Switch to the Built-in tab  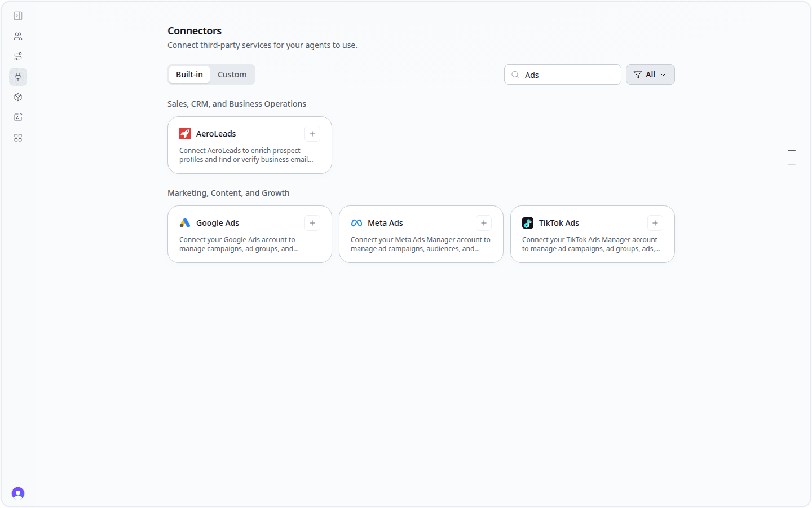(189, 75)
